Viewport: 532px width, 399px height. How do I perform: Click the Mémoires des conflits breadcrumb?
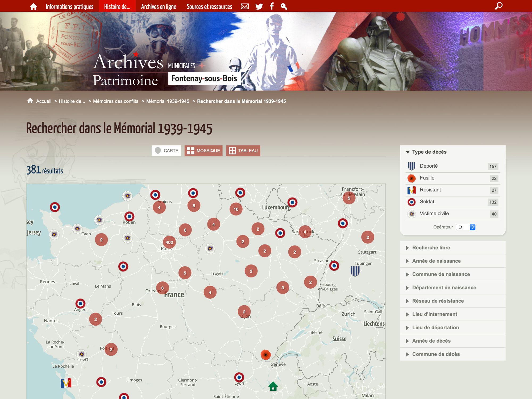click(116, 101)
